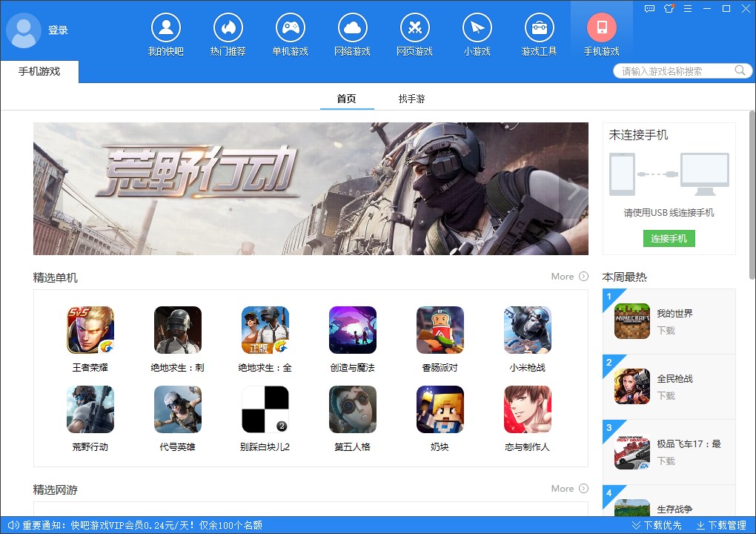This screenshot has width=756, height=534.
Task: Open the 小米枪战 game icon
Action: click(528, 330)
